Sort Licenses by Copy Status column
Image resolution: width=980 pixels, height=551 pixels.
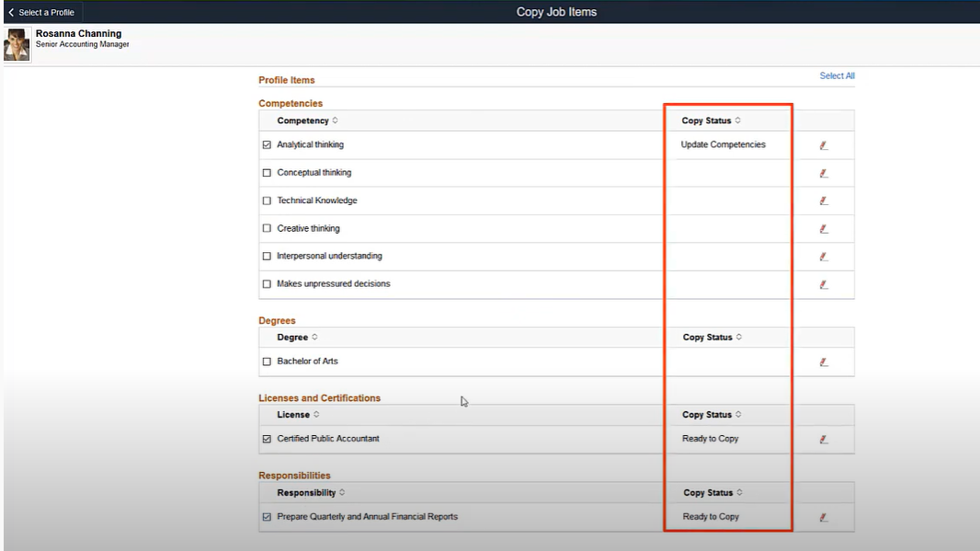pyautogui.click(x=712, y=415)
